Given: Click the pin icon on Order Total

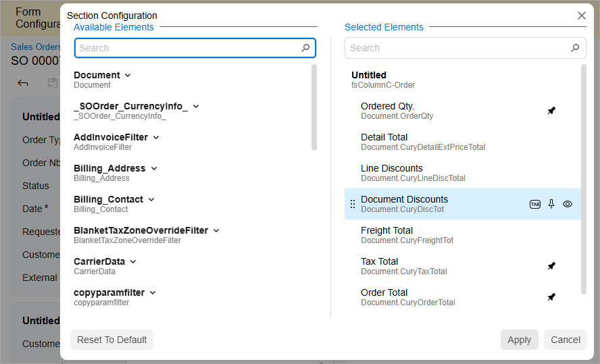Looking at the screenshot, I should (x=551, y=297).
